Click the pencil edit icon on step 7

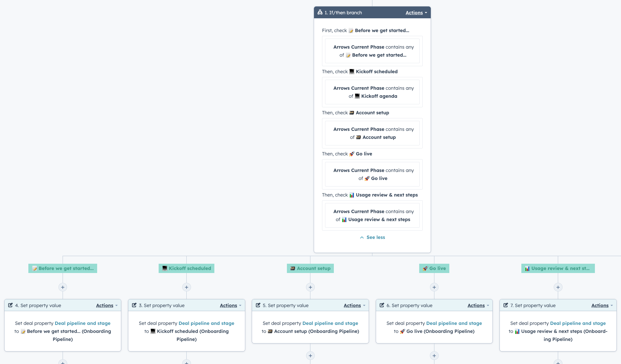pos(506,305)
